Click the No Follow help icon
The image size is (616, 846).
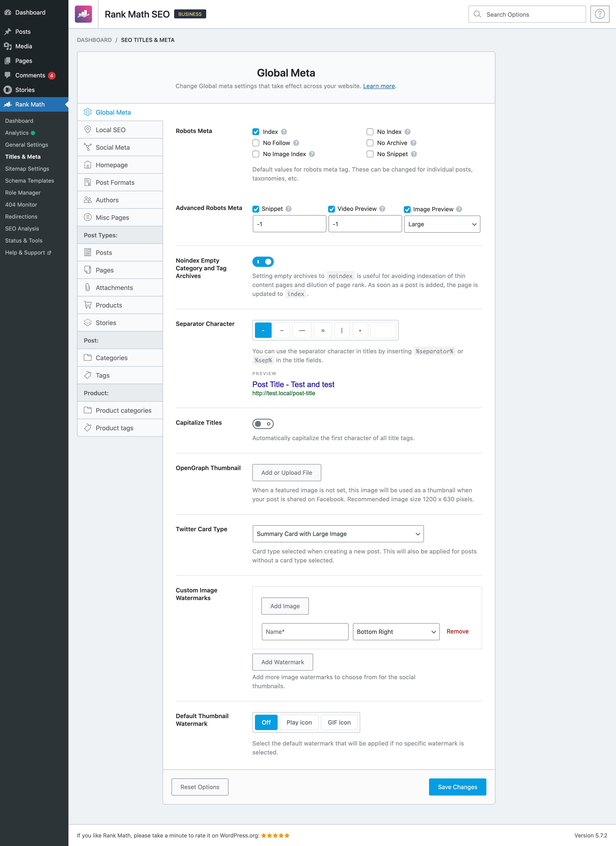click(x=296, y=143)
